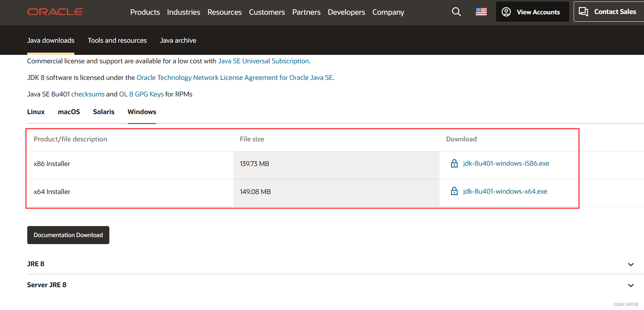Click the lock icon for x64 download
The image size is (644, 310).
point(454,191)
